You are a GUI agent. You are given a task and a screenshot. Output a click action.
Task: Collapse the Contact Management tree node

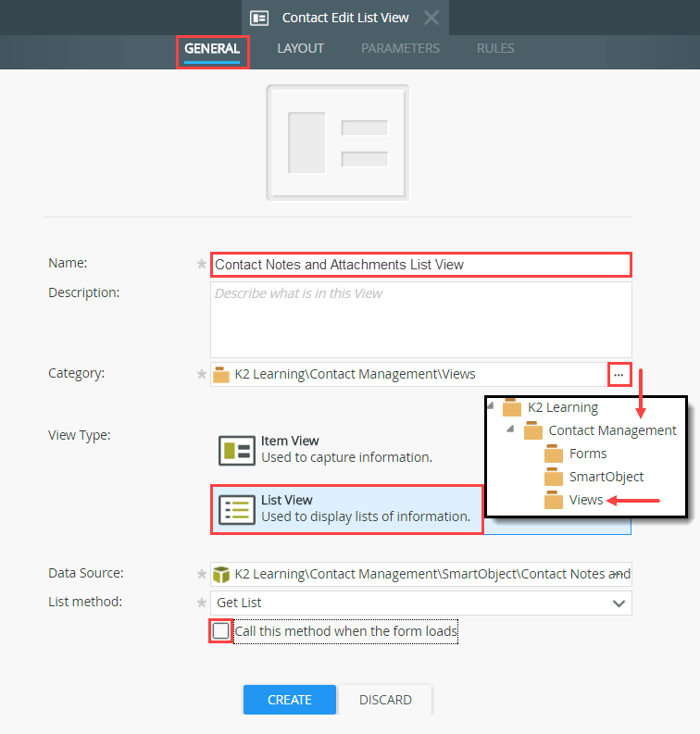pyautogui.click(x=511, y=429)
